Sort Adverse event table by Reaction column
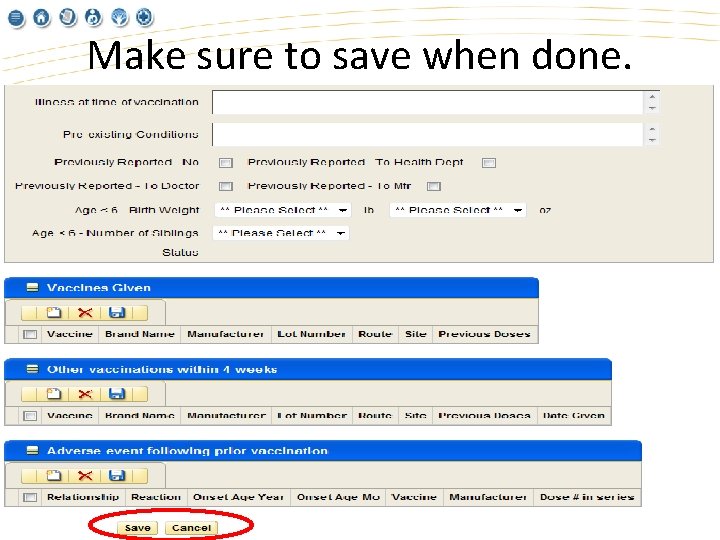The height and width of the screenshot is (540, 720). point(156,497)
